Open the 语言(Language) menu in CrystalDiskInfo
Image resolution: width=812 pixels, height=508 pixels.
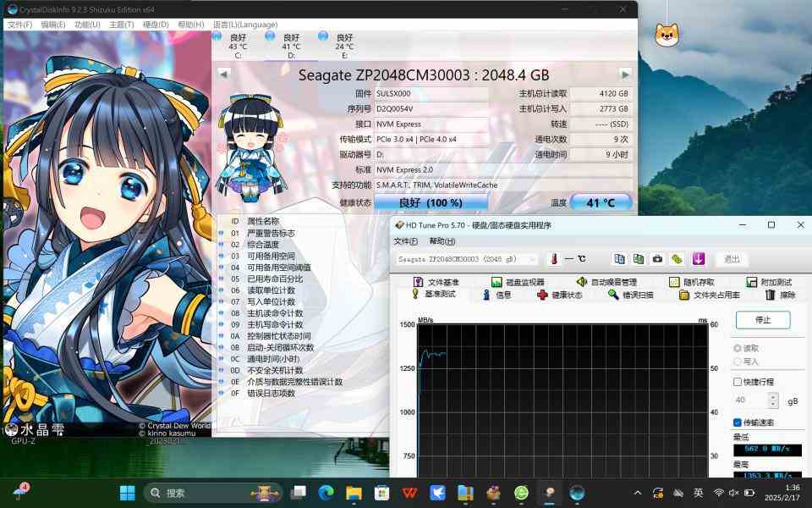(245, 25)
